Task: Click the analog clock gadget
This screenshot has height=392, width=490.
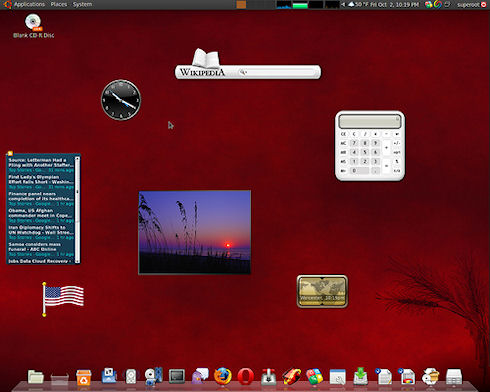Action: tap(121, 100)
